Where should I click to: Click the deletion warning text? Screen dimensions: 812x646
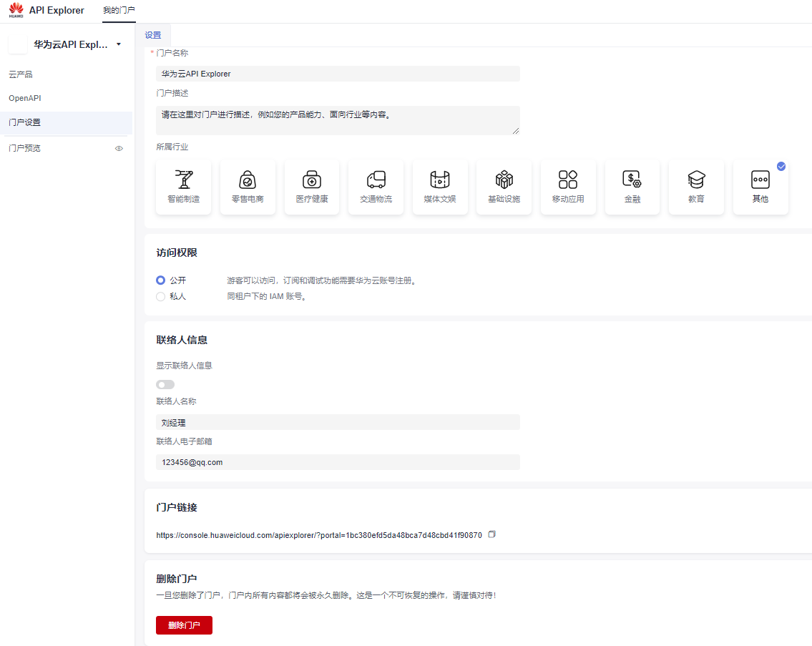pos(327,595)
